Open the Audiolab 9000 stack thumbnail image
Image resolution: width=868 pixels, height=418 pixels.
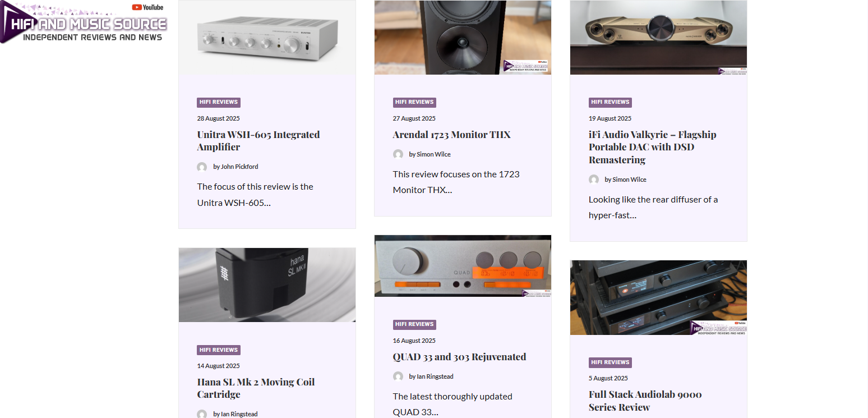pos(658,297)
